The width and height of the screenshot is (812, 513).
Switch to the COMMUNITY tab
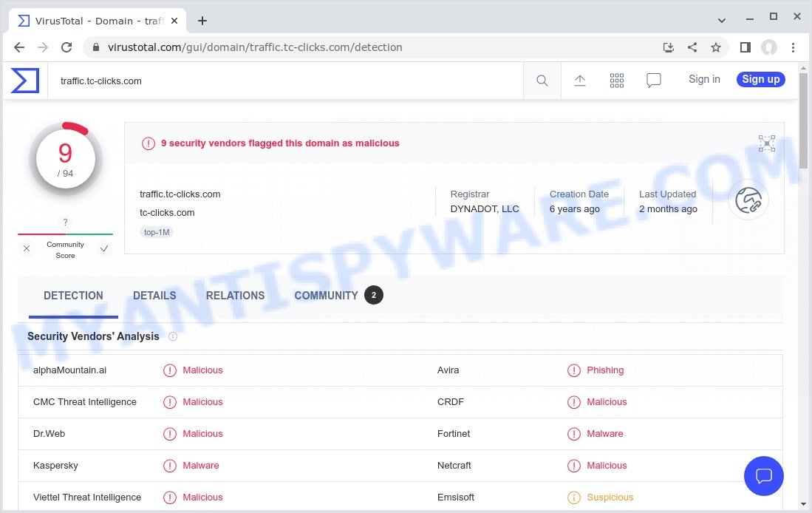327,296
